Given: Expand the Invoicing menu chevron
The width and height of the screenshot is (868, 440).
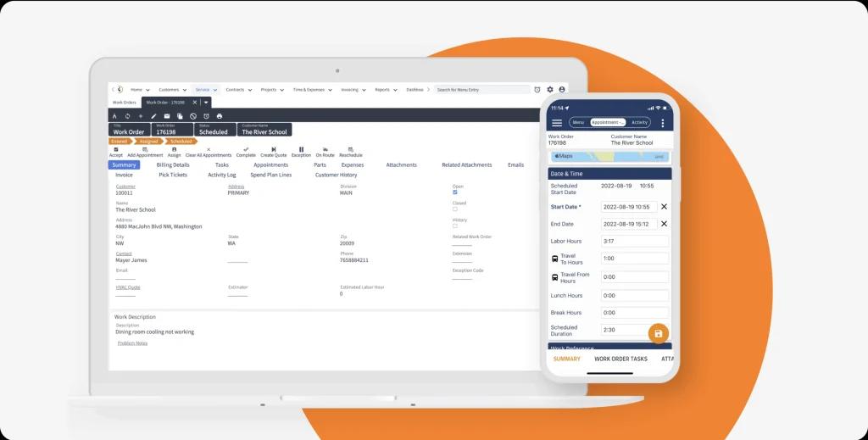Looking at the screenshot, I should (x=364, y=90).
